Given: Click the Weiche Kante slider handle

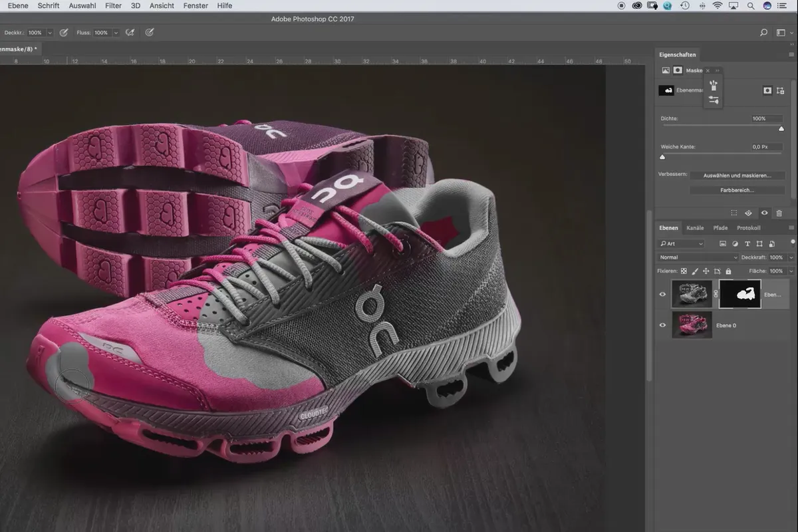Looking at the screenshot, I should pos(662,157).
